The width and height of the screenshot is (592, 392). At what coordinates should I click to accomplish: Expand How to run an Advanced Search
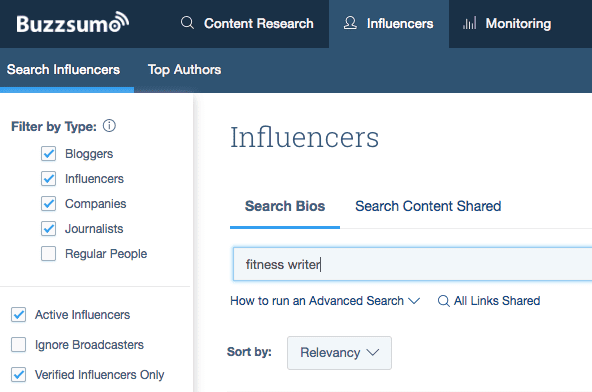[x=325, y=301]
